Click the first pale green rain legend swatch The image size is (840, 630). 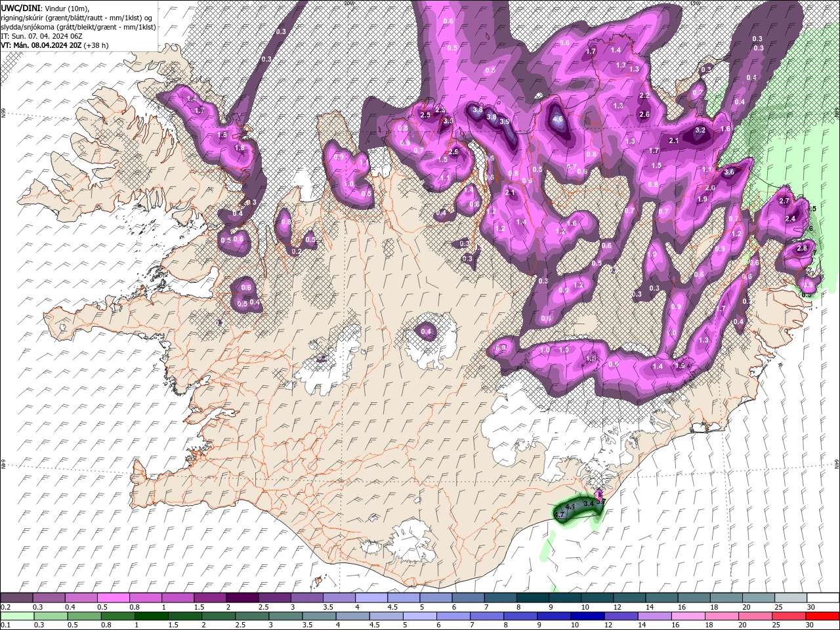point(16,616)
